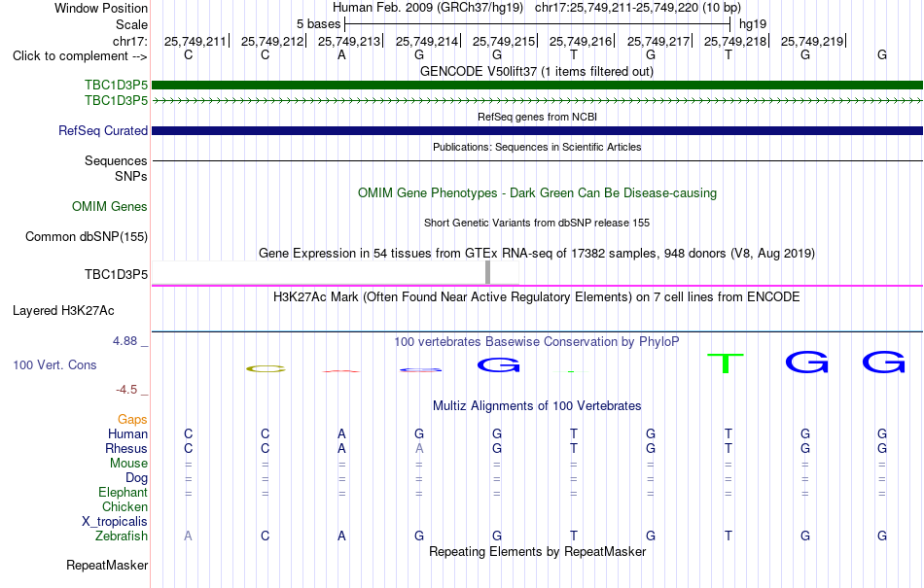This screenshot has width=924, height=588.
Task: Open Multiz Alignments of 100 Vertebrates title
Action: click(537, 406)
